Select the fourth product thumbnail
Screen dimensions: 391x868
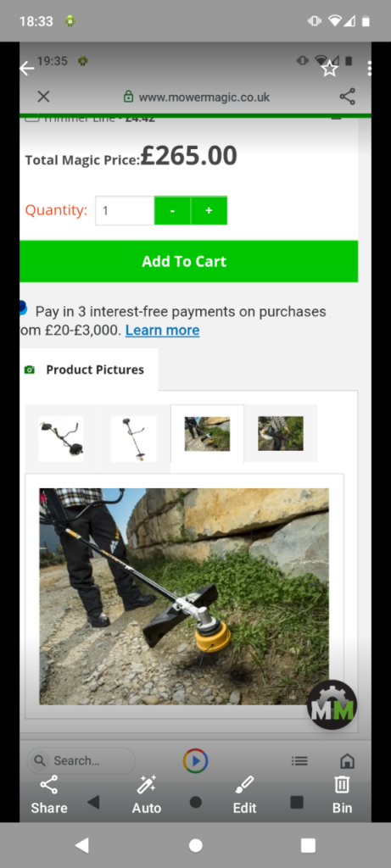[281, 433]
